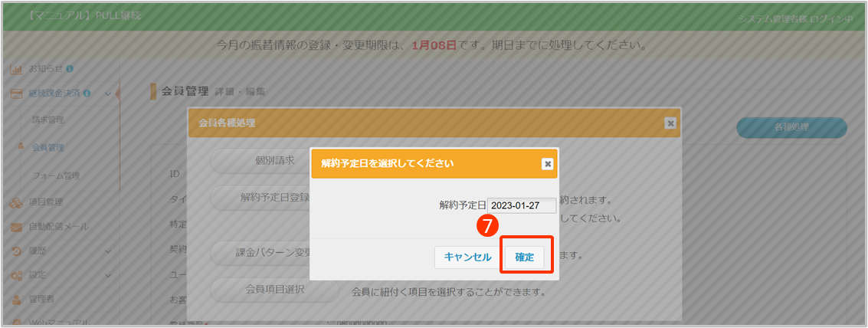
Task: Click the 管理者 user icon
Action: (x=15, y=299)
